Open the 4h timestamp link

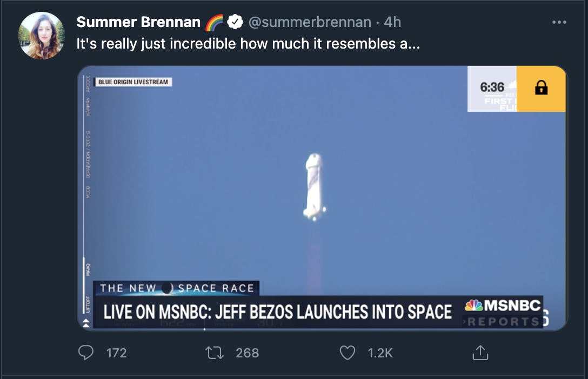(x=392, y=22)
